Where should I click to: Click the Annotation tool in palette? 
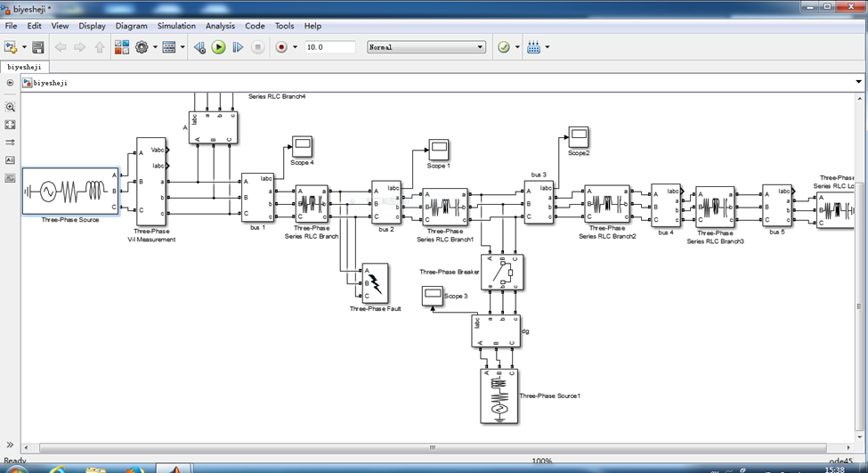coord(10,160)
